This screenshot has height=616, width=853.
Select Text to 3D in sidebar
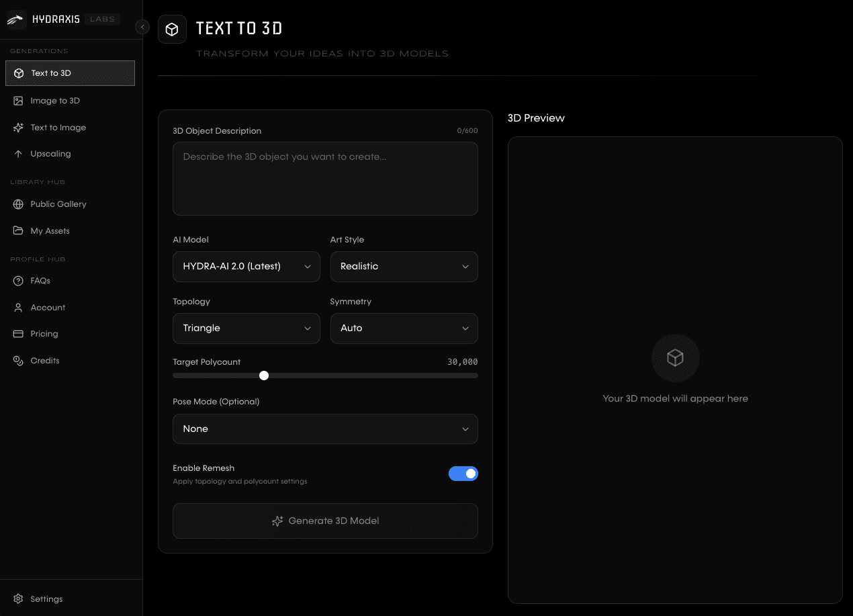click(x=70, y=73)
